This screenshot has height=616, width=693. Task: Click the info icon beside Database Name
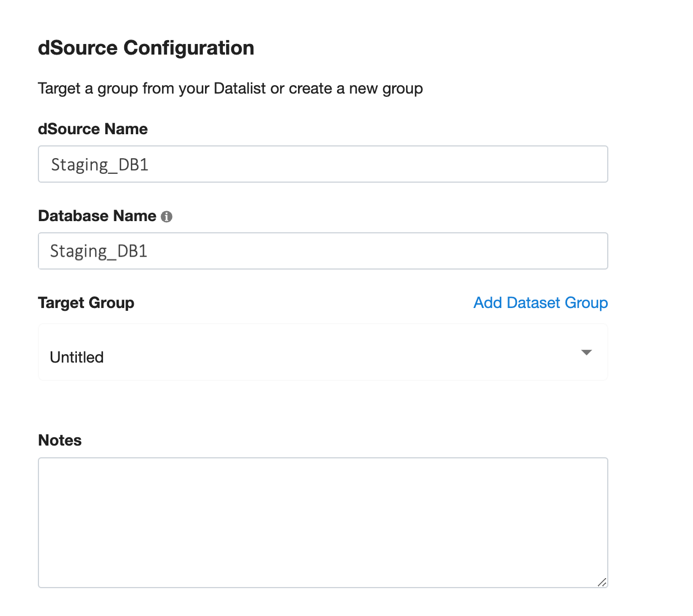167,217
